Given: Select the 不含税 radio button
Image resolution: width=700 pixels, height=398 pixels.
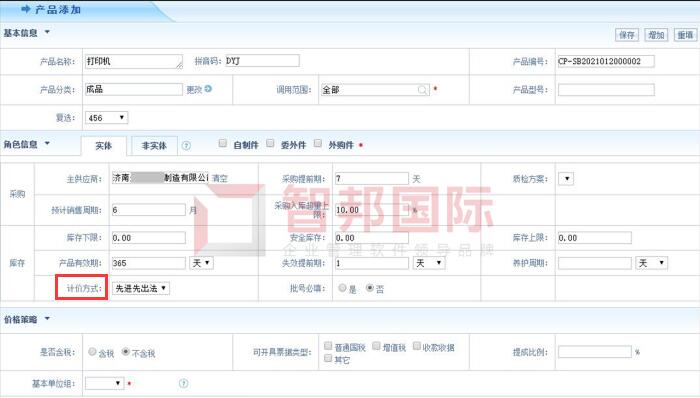Looking at the screenshot, I should (x=126, y=352).
